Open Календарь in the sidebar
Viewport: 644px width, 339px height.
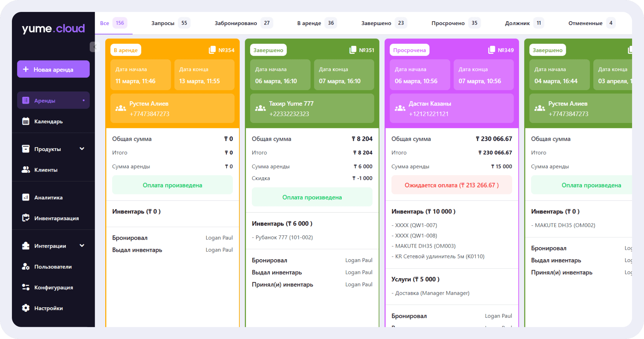53,121
